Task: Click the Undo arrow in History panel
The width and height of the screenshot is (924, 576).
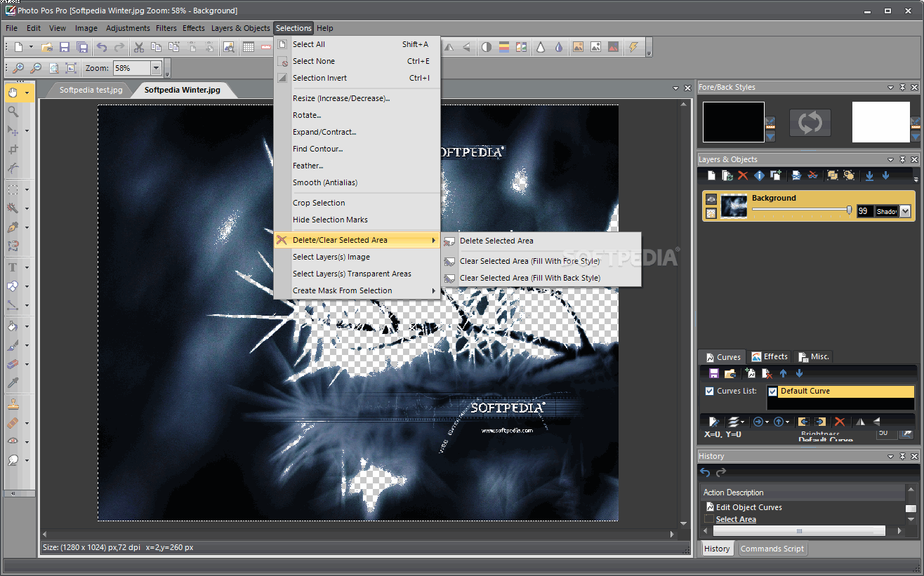Action: coord(706,473)
